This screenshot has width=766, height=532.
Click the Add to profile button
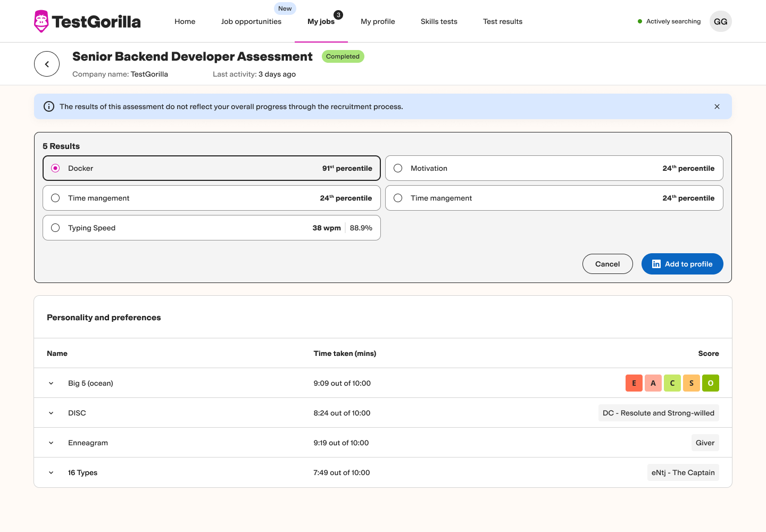pyautogui.click(x=682, y=264)
